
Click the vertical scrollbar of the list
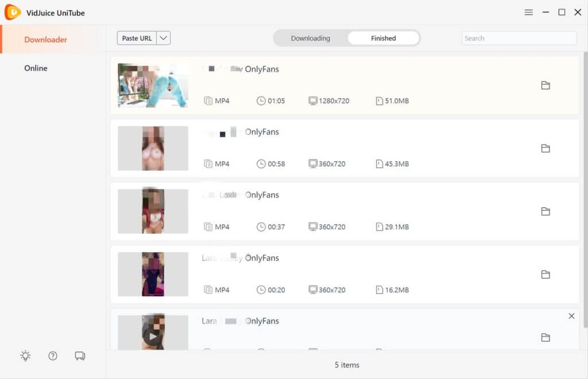pyautogui.click(x=585, y=189)
